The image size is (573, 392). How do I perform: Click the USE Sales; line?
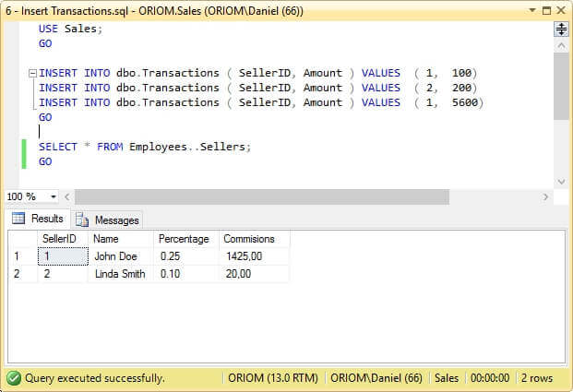(x=70, y=29)
